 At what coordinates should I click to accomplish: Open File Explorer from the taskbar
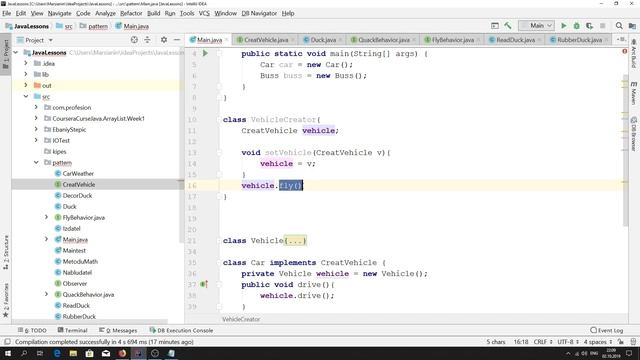point(73,353)
